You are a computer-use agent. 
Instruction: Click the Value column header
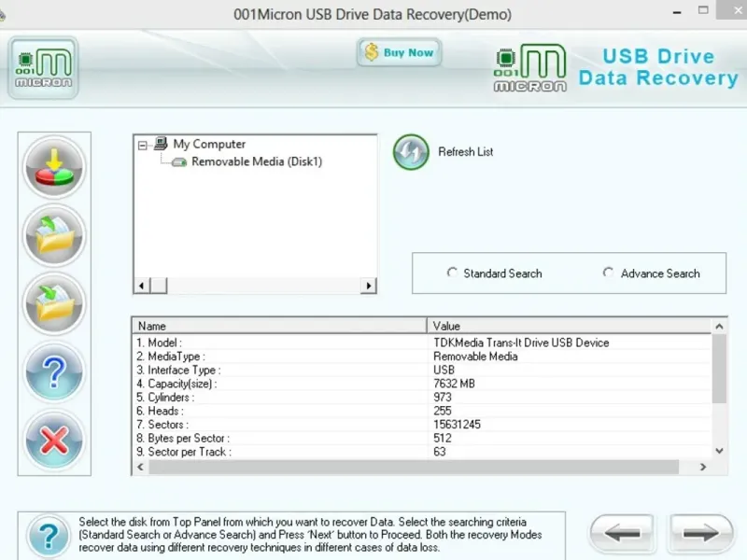coord(570,326)
